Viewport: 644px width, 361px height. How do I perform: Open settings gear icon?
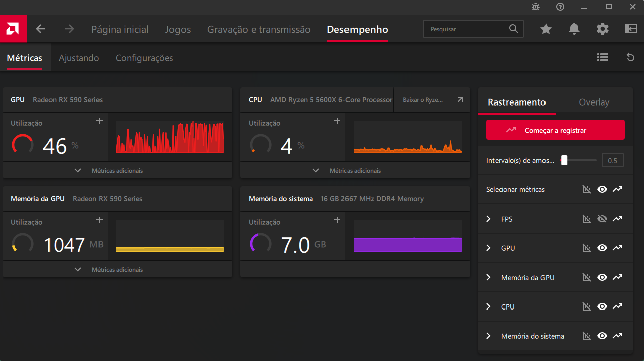603,29
